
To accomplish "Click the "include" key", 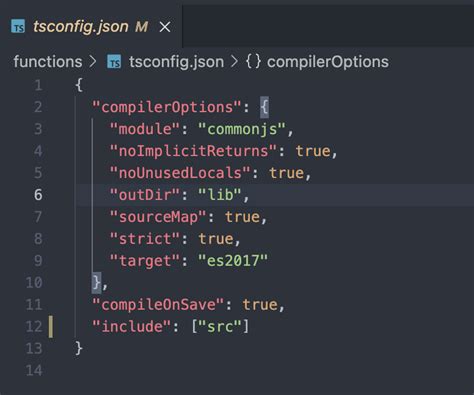I will click(x=132, y=327).
